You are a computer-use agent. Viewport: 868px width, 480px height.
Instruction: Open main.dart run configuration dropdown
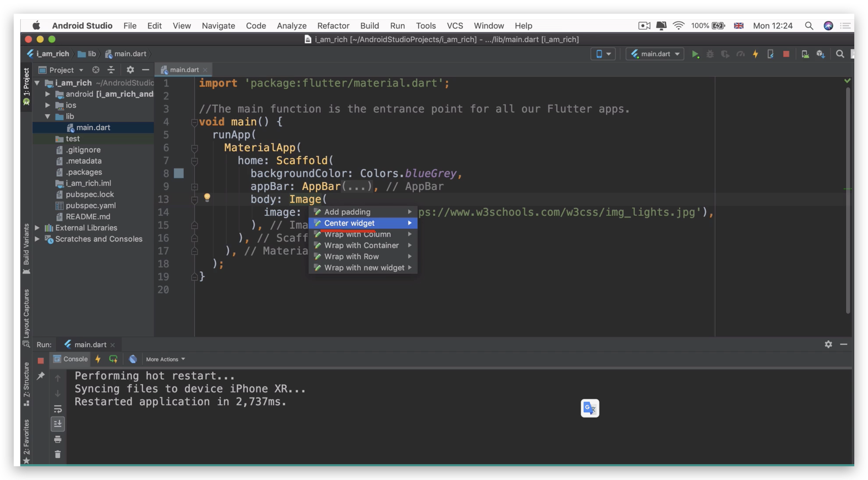click(x=655, y=54)
